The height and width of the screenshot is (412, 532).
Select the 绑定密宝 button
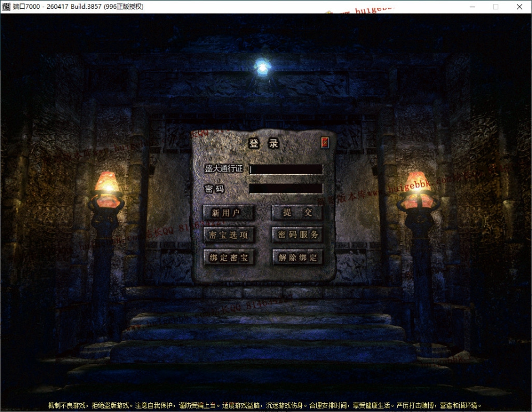229,257
